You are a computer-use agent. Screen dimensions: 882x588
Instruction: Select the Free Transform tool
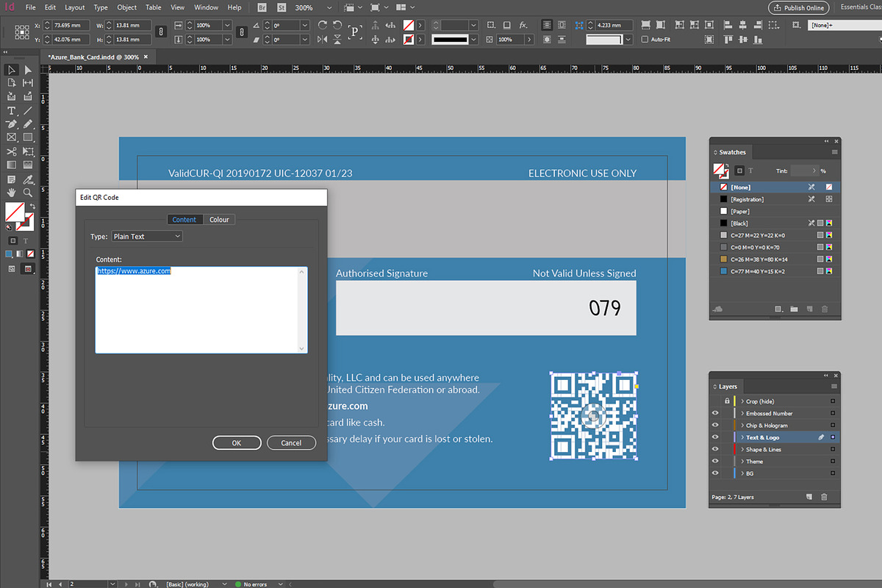28,151
